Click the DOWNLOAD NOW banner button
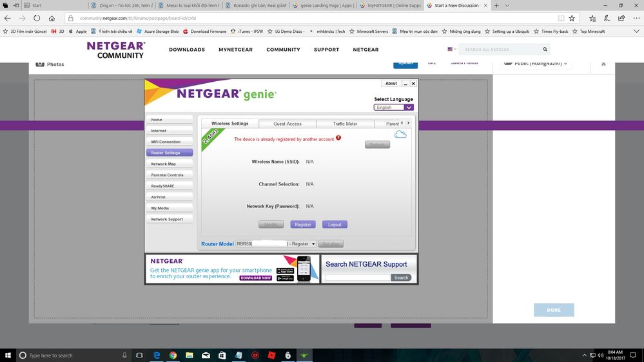The width and height of the screenshot is (644, 362). click(256, 278)
